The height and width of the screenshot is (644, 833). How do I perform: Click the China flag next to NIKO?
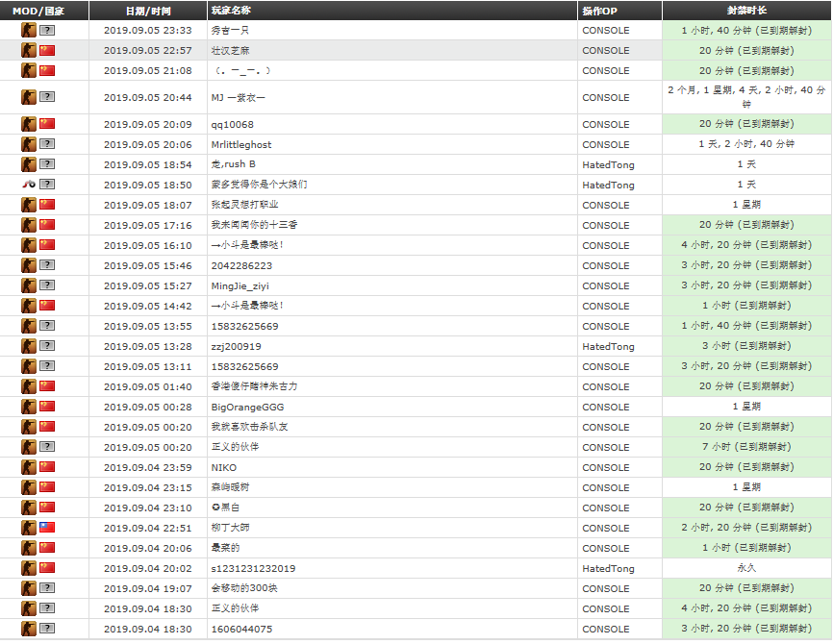pyautogui.click(x=47, y=466)
